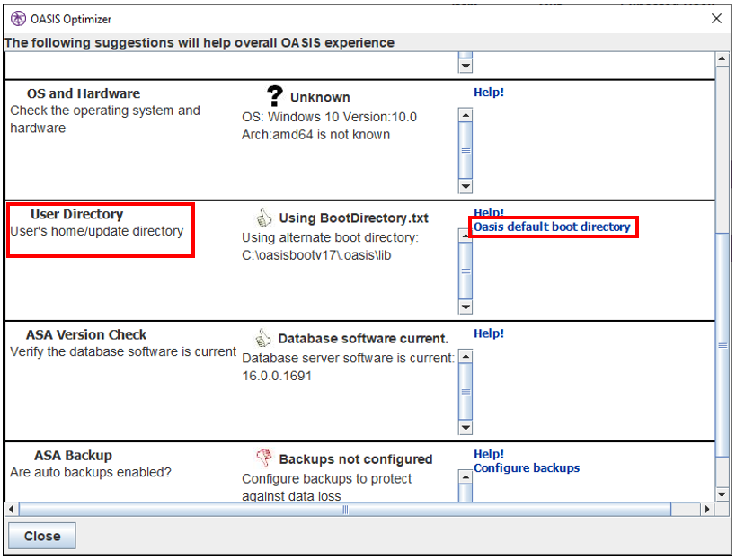This screenshot has width=736, height=560.
Task: Click "User's home/update directory" description
Action: 97,231
